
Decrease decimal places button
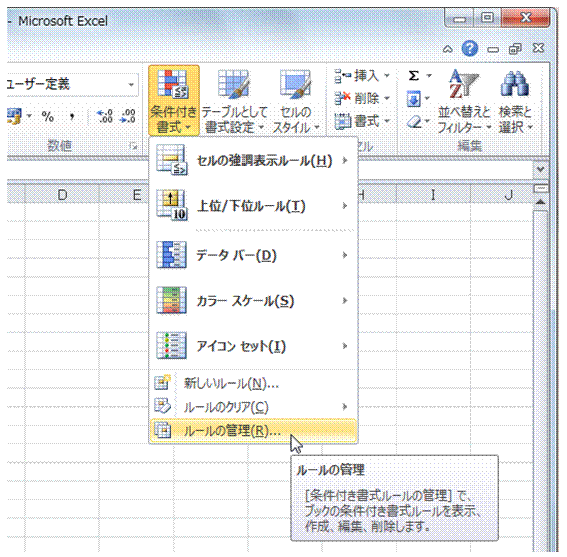pyautogui.click(x=128, y=116)
